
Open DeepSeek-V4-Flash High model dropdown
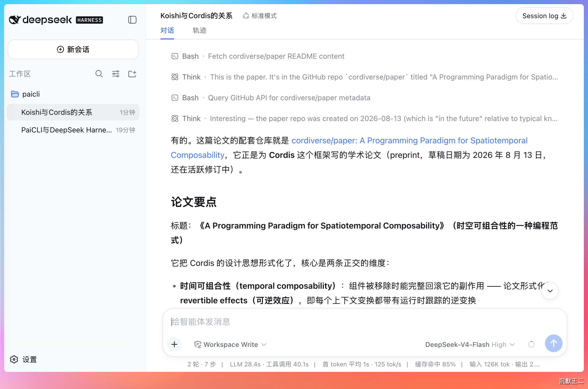click(x=470, y=344)
